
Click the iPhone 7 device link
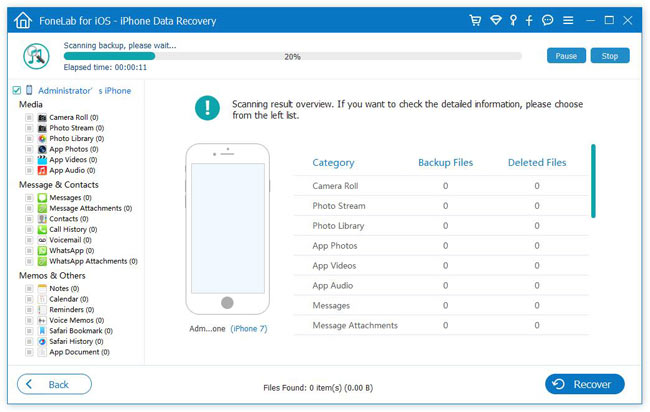[x=249, y=329]
